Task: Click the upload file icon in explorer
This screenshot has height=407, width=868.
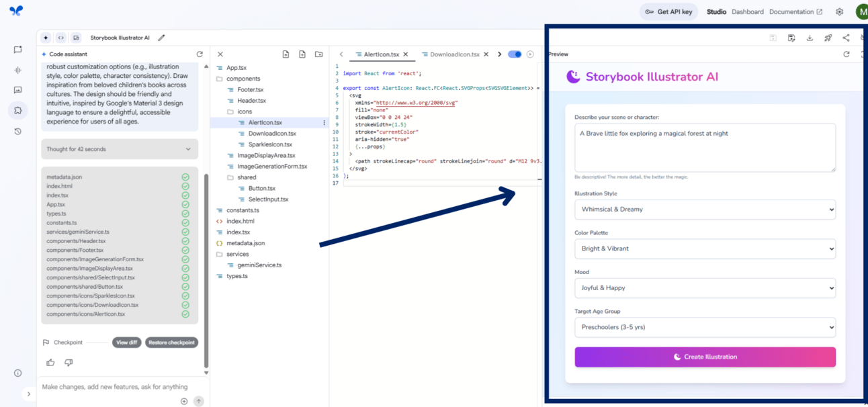Action: (x=286, y=54)
